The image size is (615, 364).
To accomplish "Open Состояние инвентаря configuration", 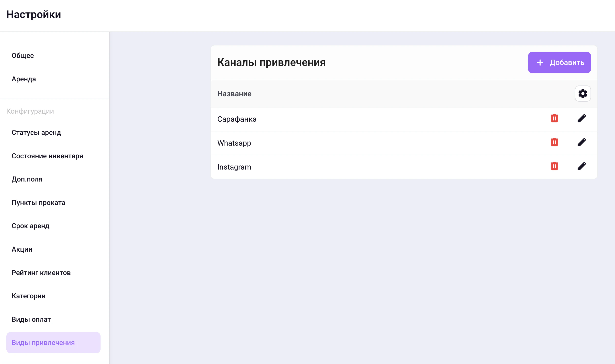I will click(47, 156).
